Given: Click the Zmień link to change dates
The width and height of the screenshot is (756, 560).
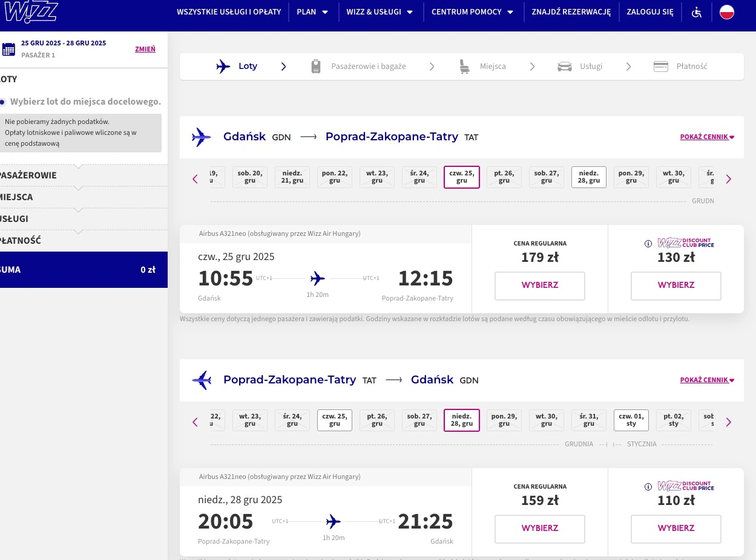Looking at the screenshot, I should coord(145,49).
